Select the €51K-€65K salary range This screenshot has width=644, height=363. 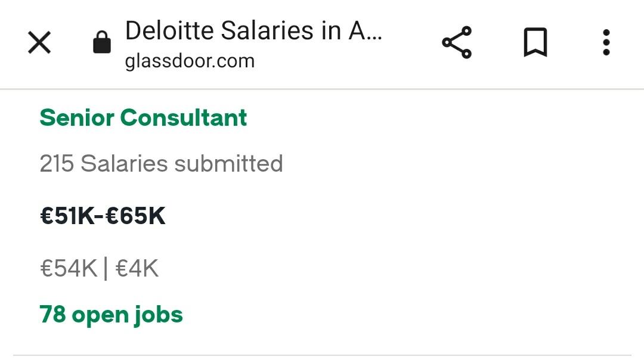tap(103, 216)
